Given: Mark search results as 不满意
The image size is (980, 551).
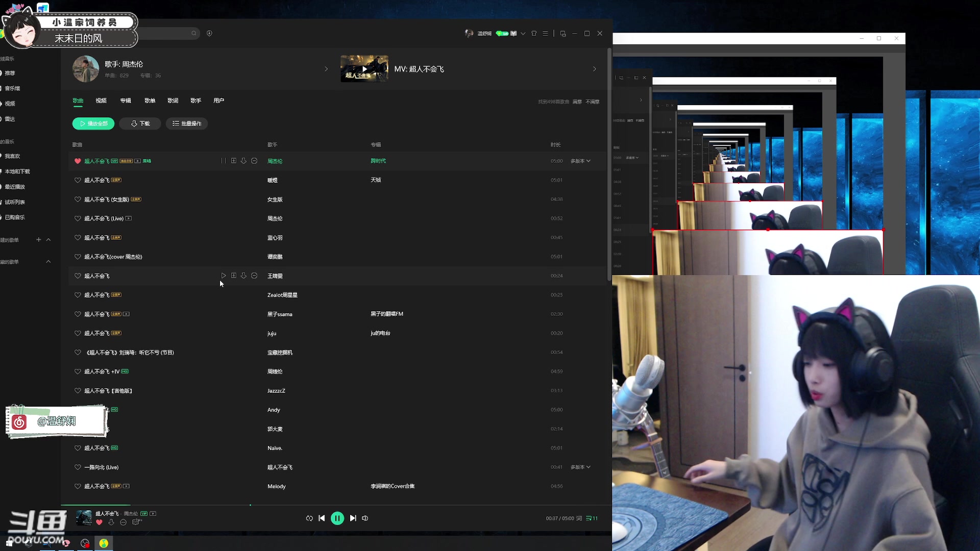Looking at the screenshot, I should [x=593, y=102].
